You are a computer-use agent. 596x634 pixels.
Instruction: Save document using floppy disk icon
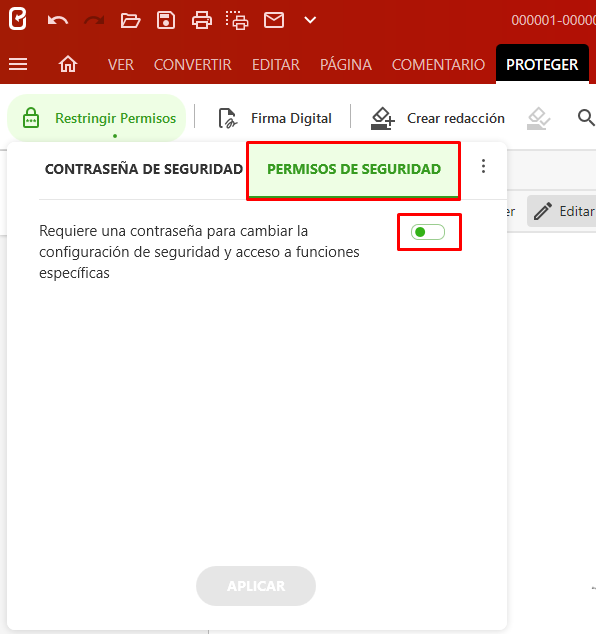pyautogui.click(x=166, y=20)
